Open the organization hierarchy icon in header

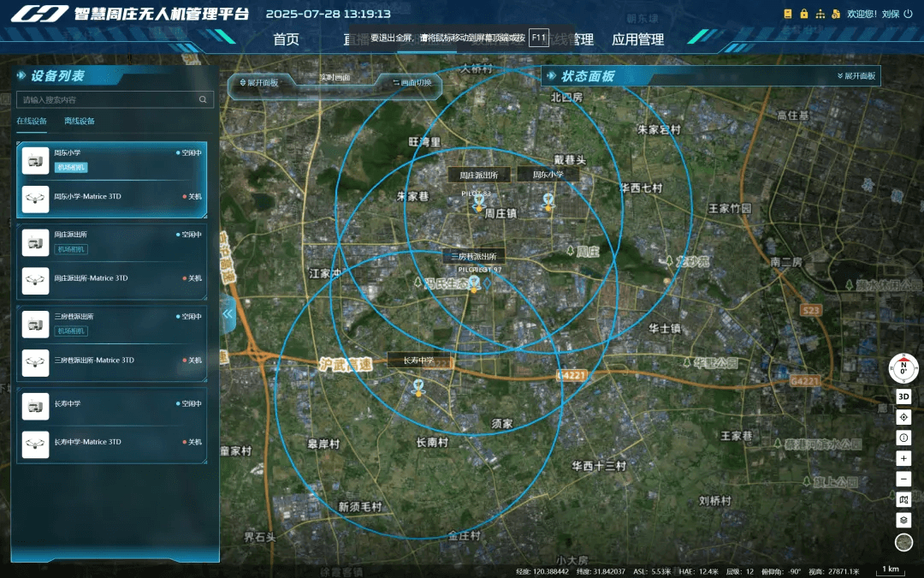(x=820, y=14)
